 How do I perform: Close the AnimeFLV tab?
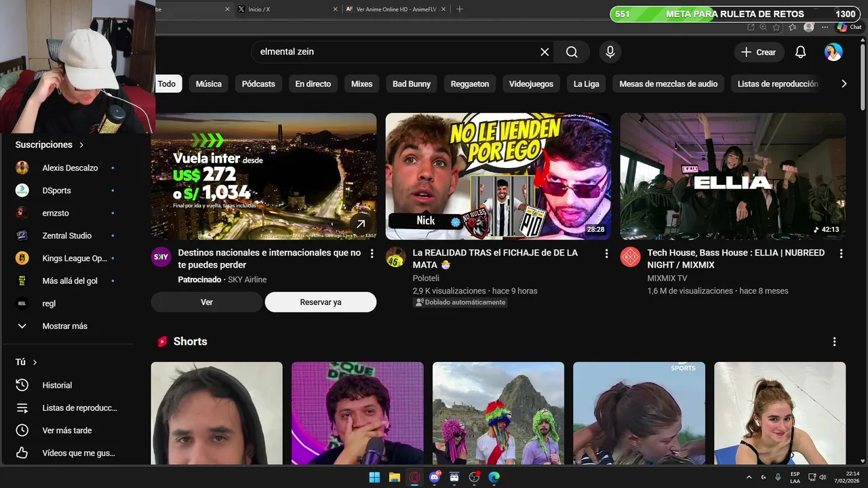click(x=443, y=9)
